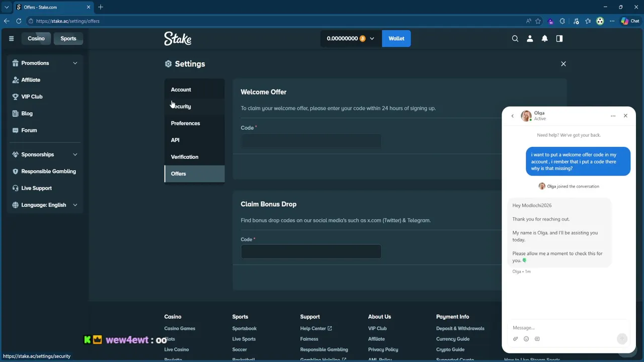This screenshot has width=644, height=362.
Task: Open the user profile icon menu
Action: click(x=530, y=38)
